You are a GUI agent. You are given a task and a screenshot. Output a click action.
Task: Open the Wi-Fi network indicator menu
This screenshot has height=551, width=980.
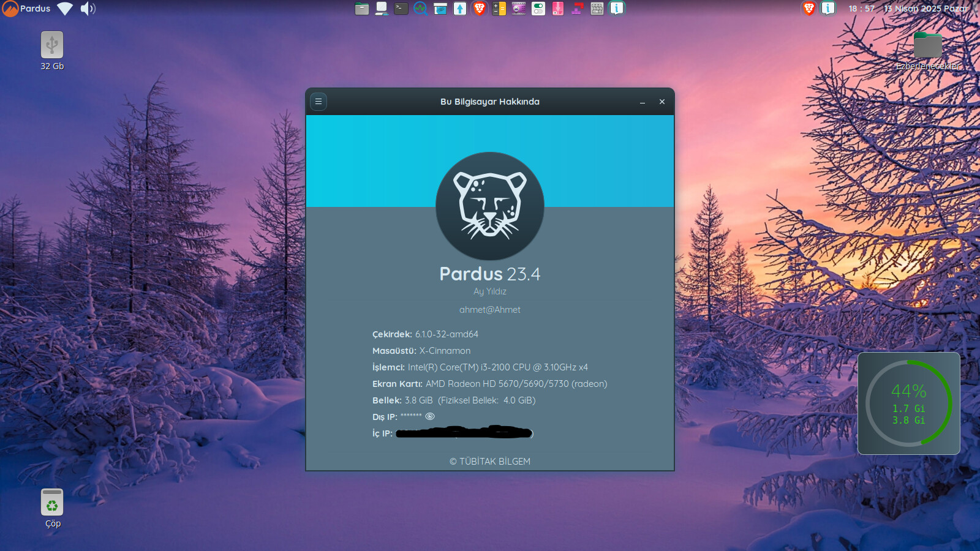click(x=65, y=9)
